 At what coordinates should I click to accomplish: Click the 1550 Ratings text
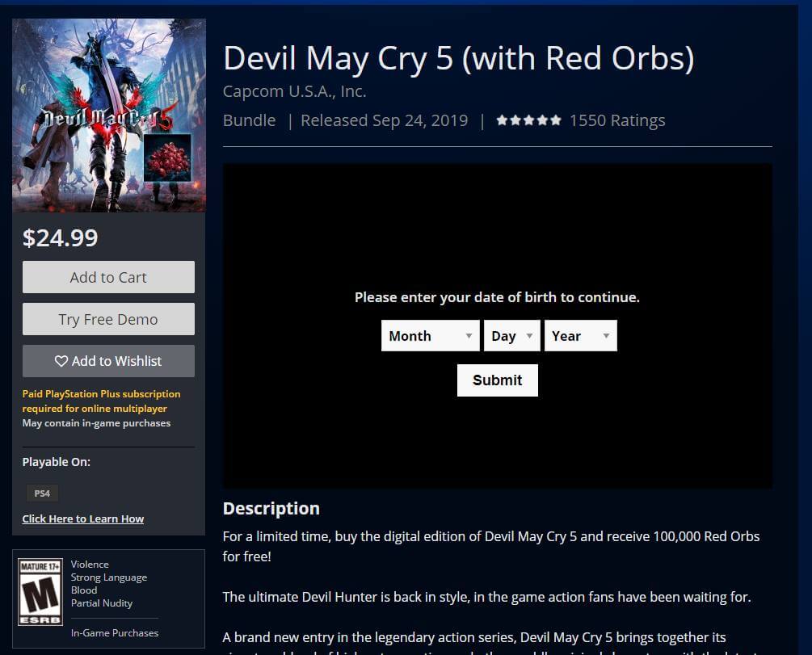tap(617, 120)
